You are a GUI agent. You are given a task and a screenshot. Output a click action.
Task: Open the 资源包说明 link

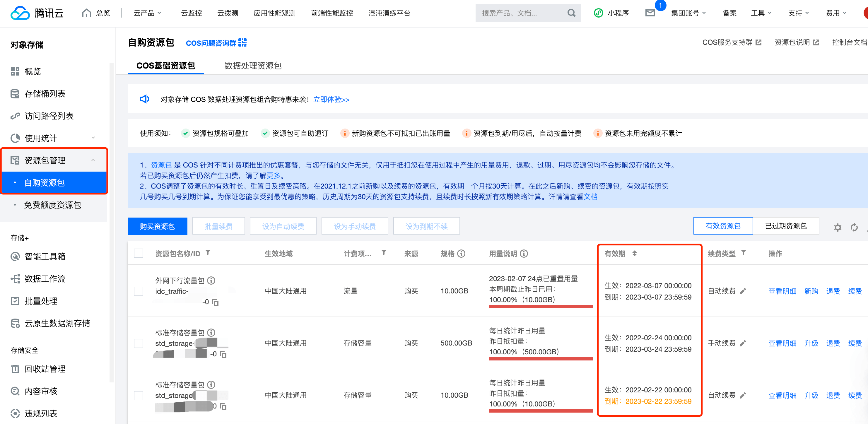point(797,42)
